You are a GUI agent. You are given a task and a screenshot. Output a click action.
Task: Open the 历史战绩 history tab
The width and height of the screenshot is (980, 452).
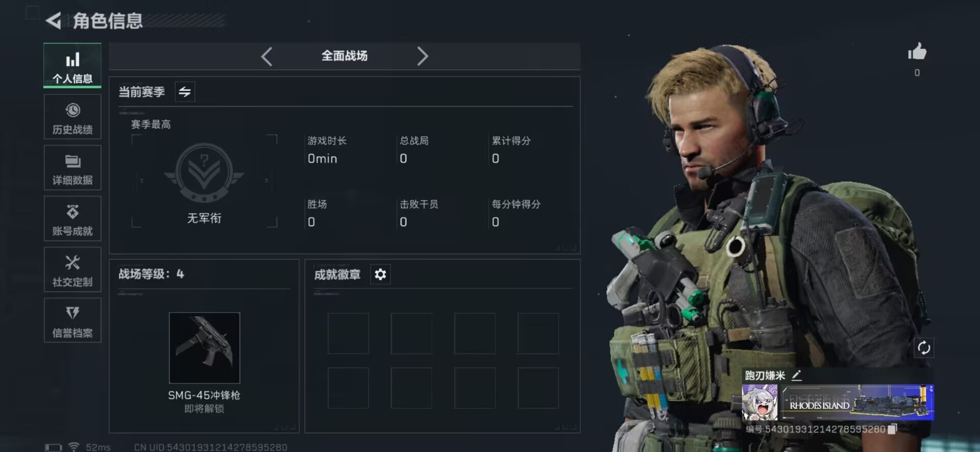[72, 117]
